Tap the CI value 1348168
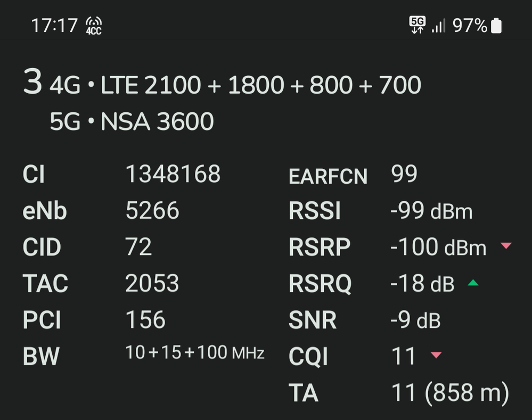 pos(173,174)
